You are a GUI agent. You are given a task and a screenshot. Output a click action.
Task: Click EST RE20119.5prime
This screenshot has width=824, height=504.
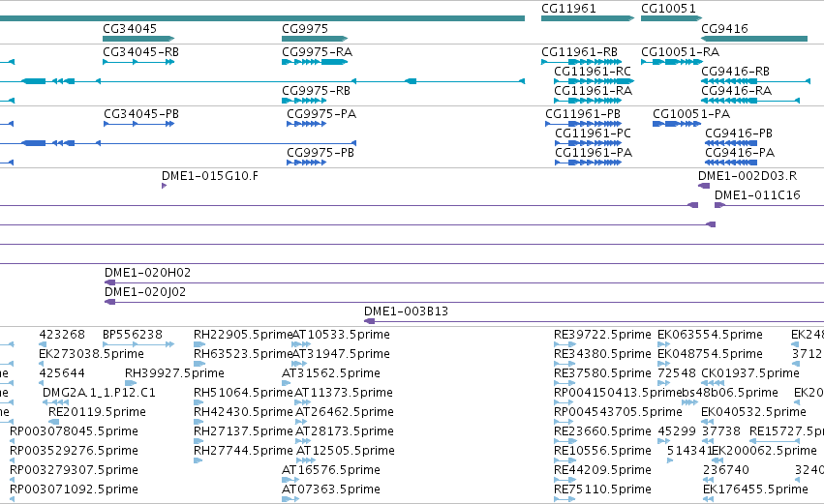coord(53,422)
